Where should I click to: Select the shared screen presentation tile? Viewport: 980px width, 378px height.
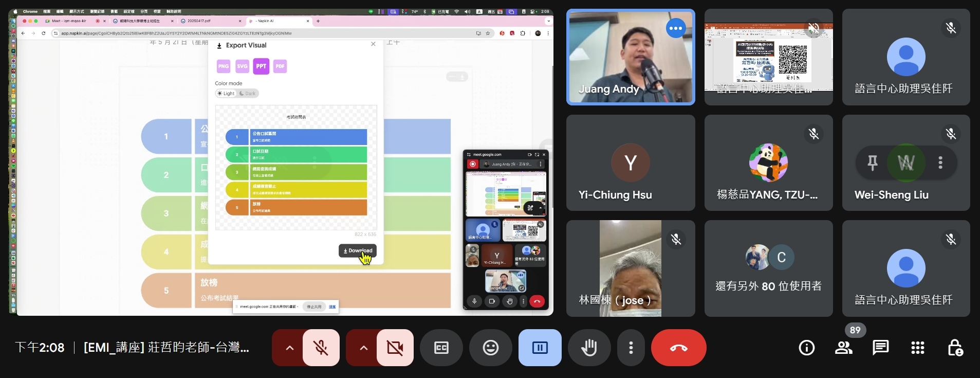pyautogui.click(x=768, y=57)
